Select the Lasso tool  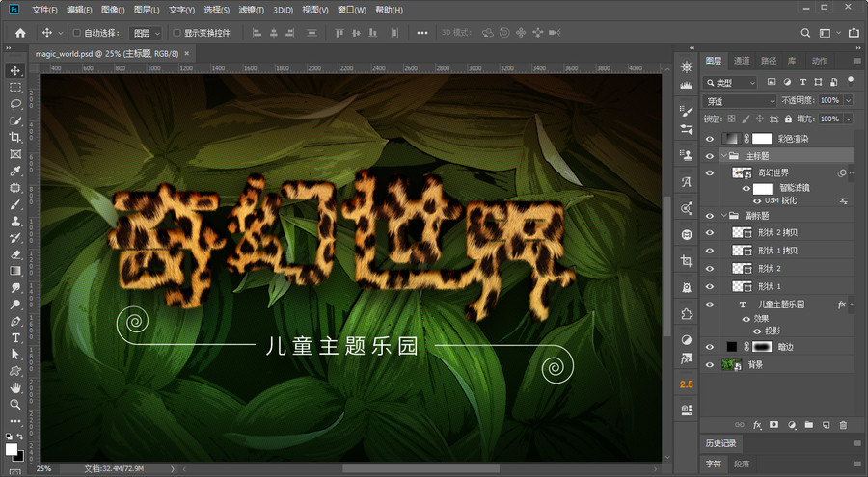click(15, 104)
